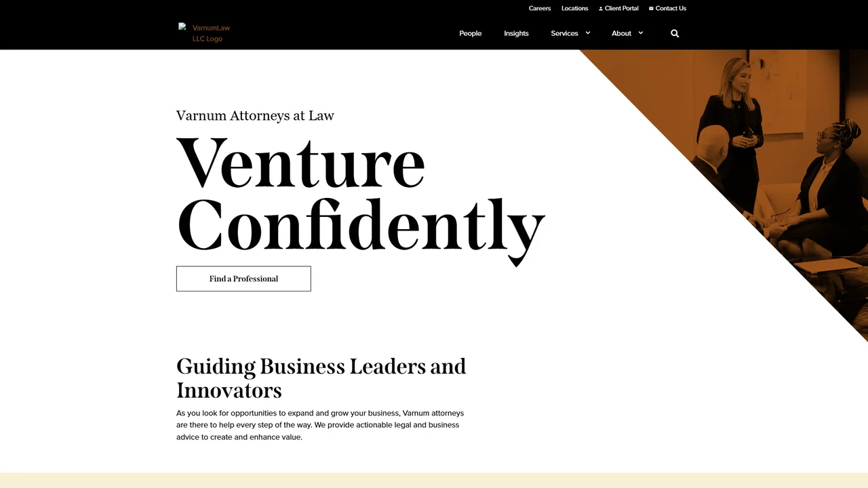868x488 pixels.
Task: Click the Client Portal person icon
Action: click(601, 9)
